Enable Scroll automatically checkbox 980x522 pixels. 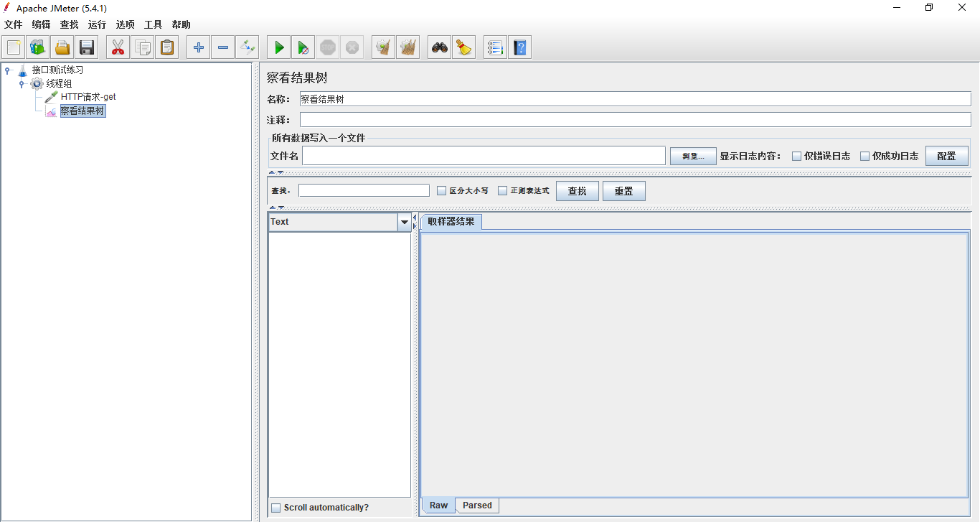(x=275, y=508)
